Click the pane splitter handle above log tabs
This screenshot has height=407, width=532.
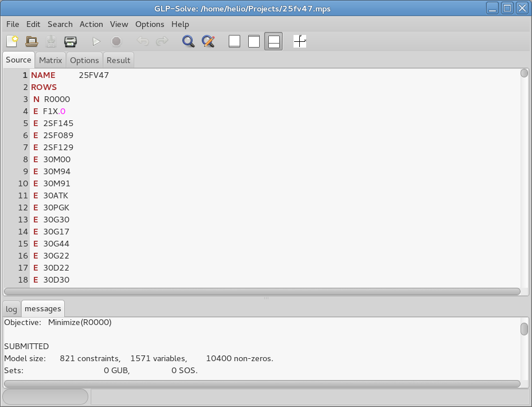click(x=266, y=298)
